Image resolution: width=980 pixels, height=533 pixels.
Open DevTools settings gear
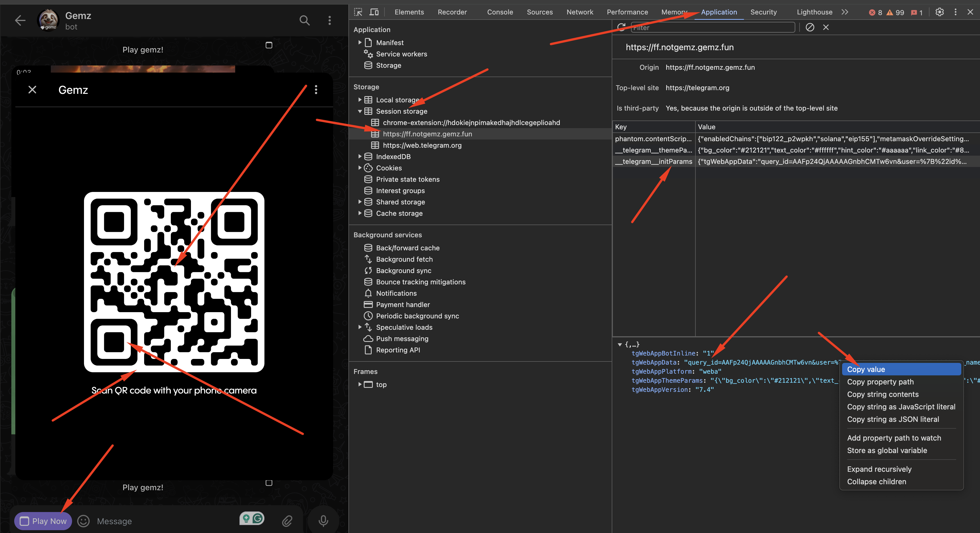(x=939, y=12)
